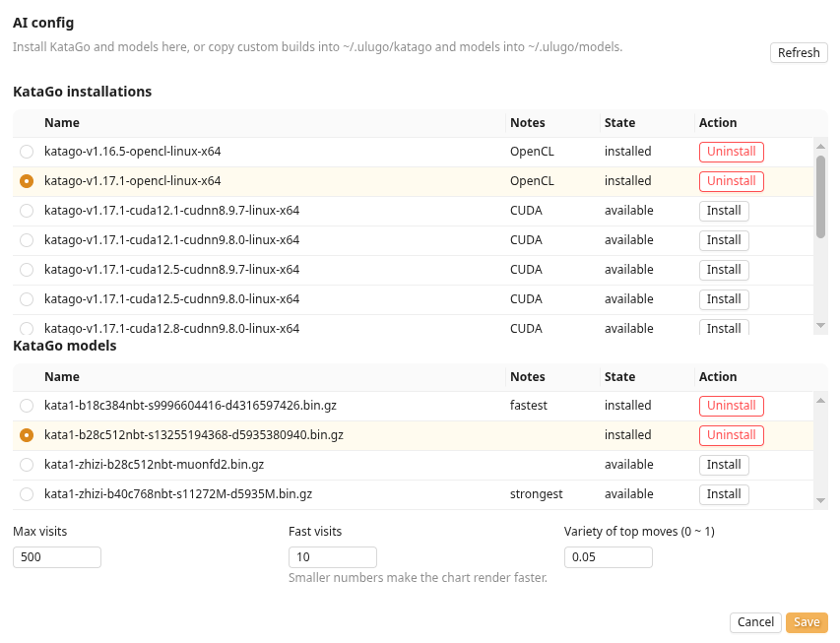Click installations list scroll-up arrow
Image resolution: width=840 pixels, height=643 pixels.
[820, 147]
